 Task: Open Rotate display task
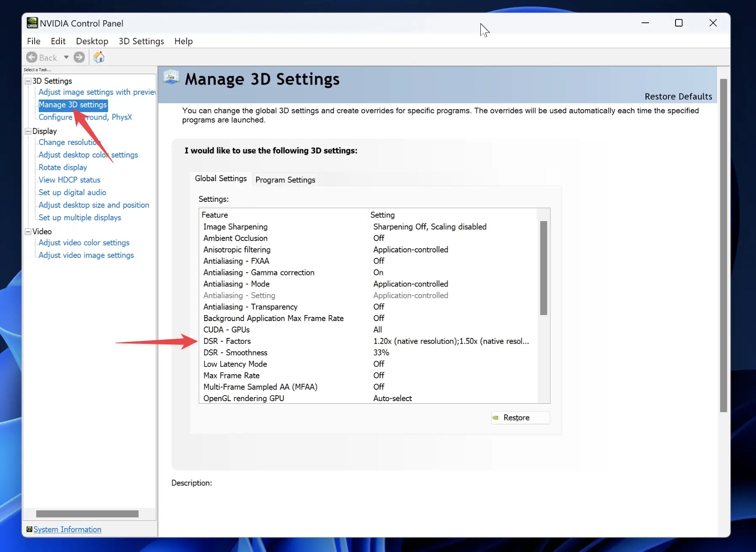pyautogui.click(x=63, y=167)
